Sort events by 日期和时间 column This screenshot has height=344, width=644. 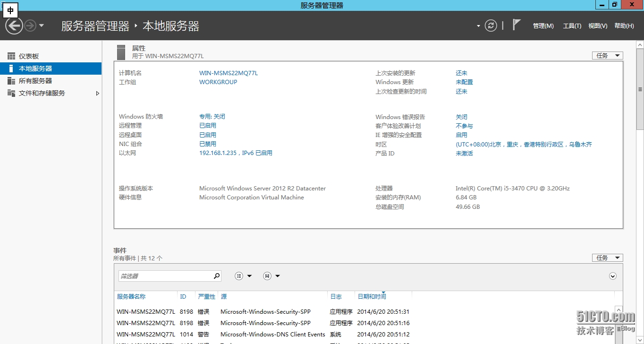coord(372,297)
